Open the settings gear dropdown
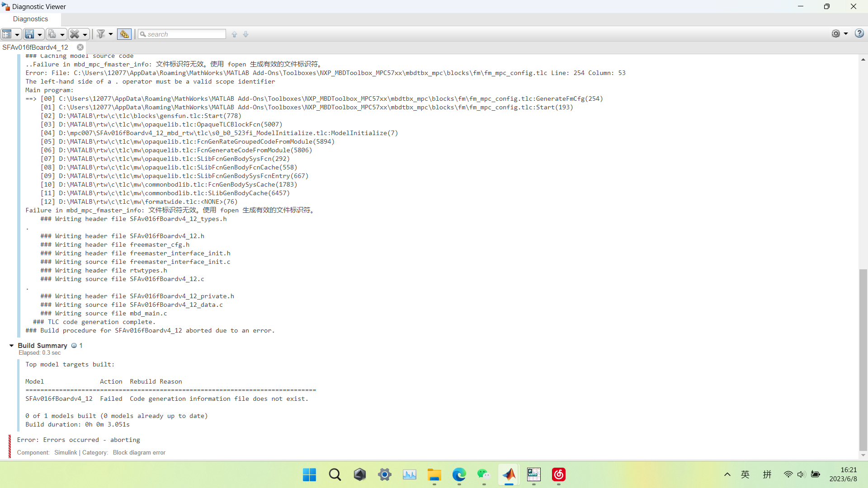The image size is (868, 488). [845, 34]
